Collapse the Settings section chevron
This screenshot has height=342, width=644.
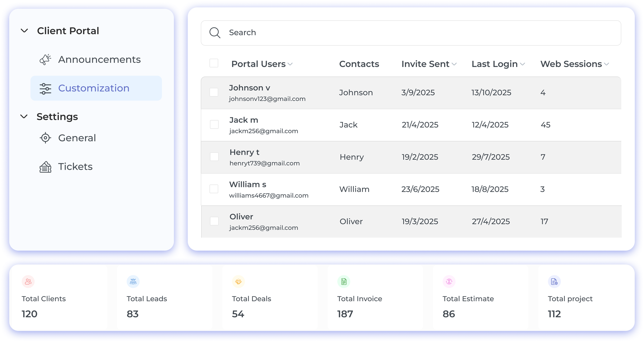[24, 116]
